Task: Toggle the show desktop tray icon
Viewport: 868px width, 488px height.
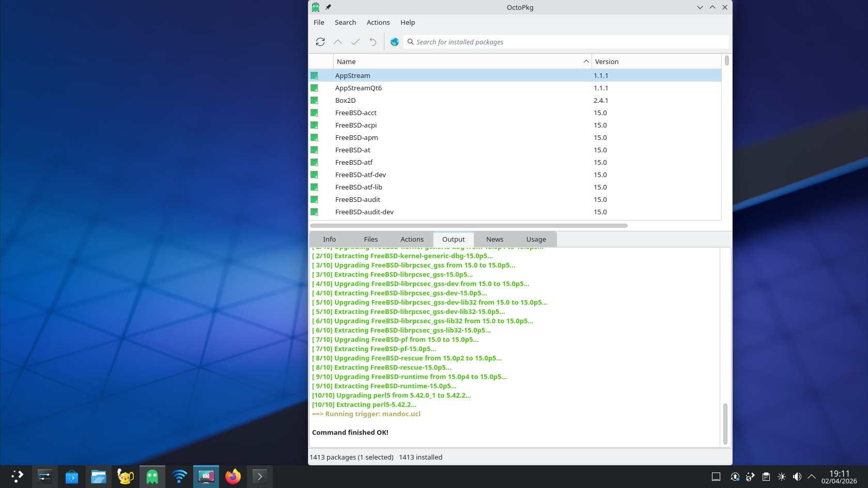Action: point(716,477)
